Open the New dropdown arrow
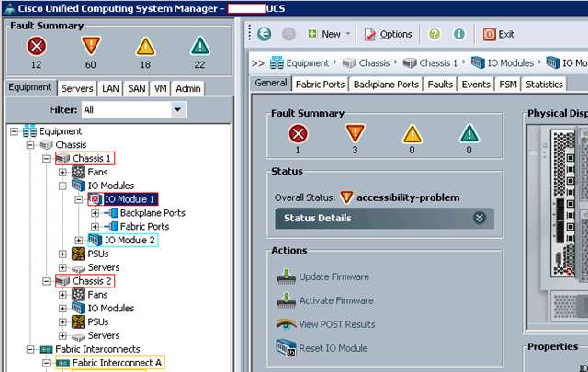The width and height of the screenshot is (588, 372). click(348, 34)
